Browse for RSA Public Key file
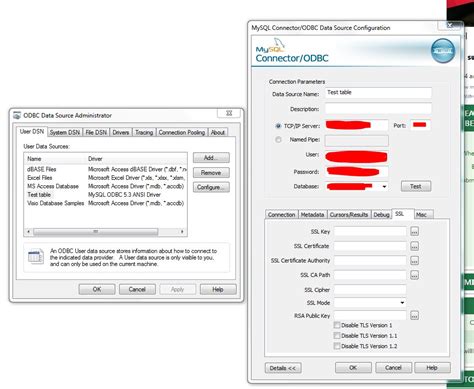The image size is (474, 389). pyautogui.click(x=414, y=315)
